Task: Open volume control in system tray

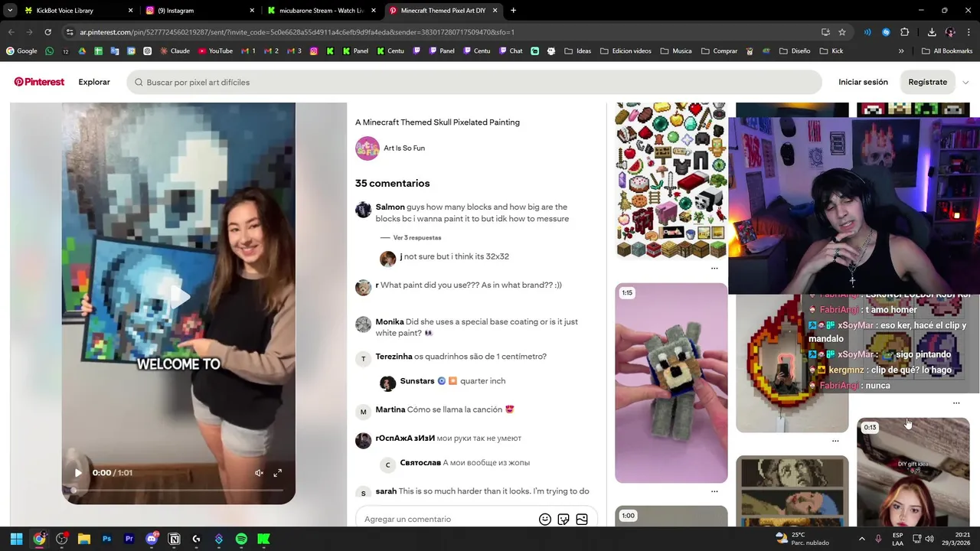Action: pos(929,539)
